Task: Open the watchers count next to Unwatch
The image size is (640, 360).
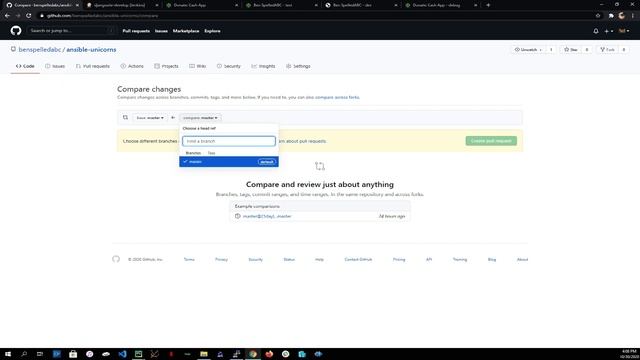Action: [551, 49]
